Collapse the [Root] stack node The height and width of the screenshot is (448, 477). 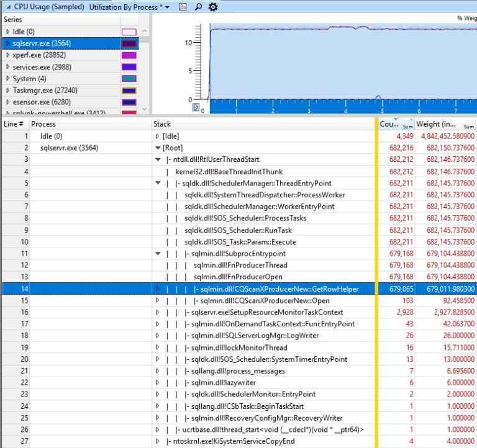click(x=158, y=148)
